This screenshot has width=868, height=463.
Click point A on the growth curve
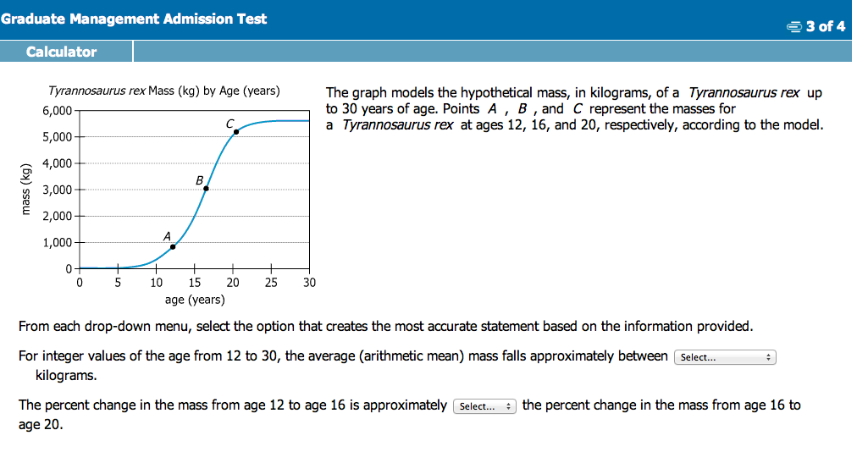[173, 247]
